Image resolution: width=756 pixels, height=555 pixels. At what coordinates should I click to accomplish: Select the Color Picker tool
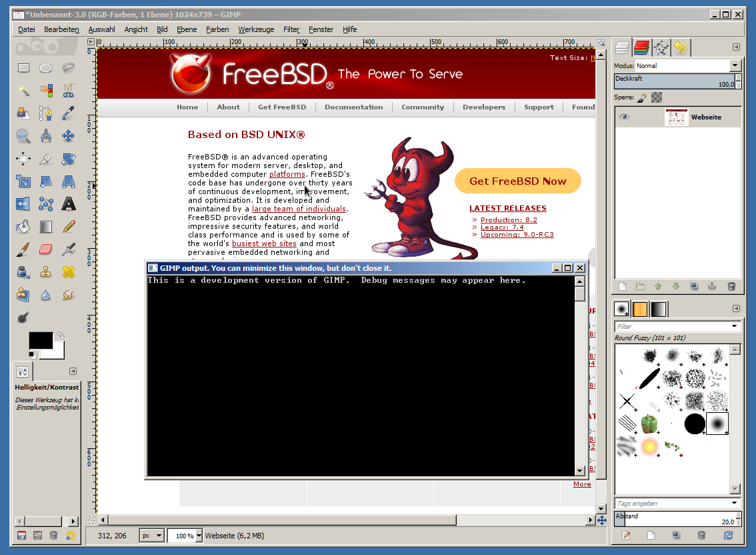point(69,113)
